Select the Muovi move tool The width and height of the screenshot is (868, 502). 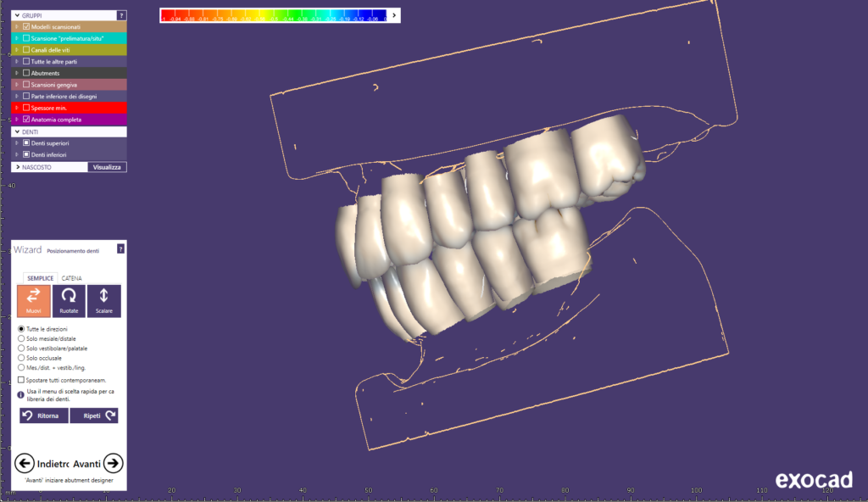tap(34, 301)
